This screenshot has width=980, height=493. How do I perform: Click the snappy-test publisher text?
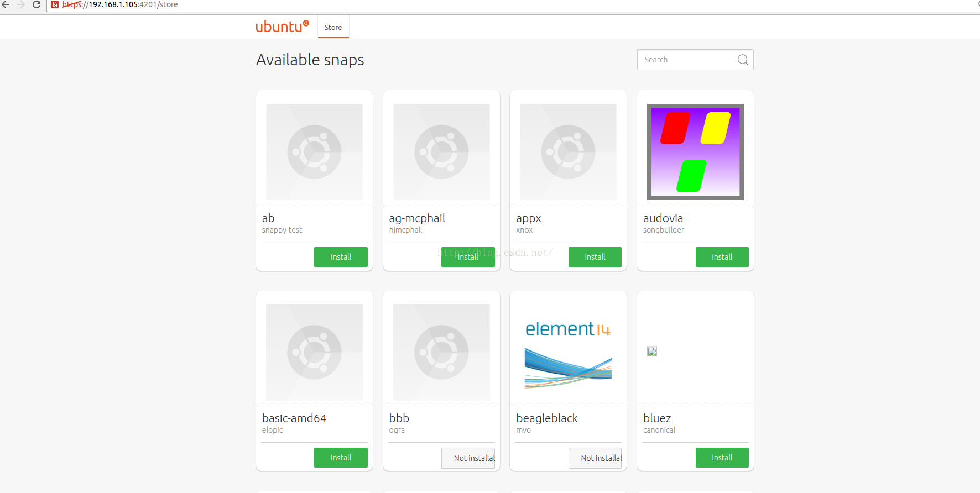282,230
